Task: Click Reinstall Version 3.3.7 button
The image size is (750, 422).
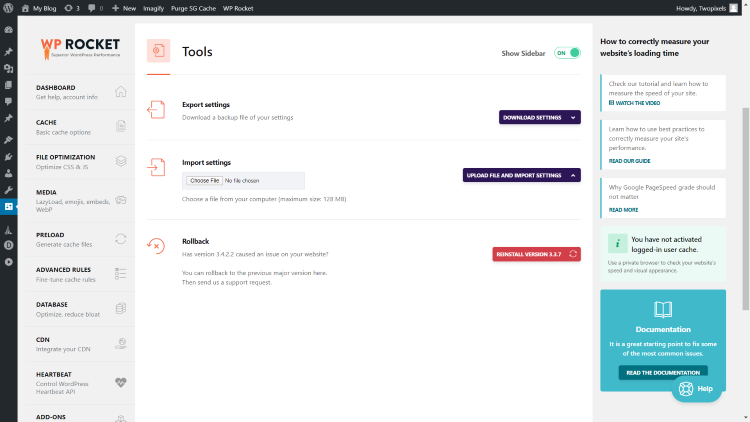Action: 536,254
